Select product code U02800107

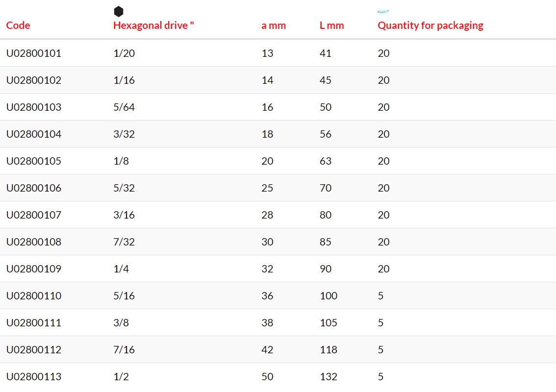pos(34,215)
